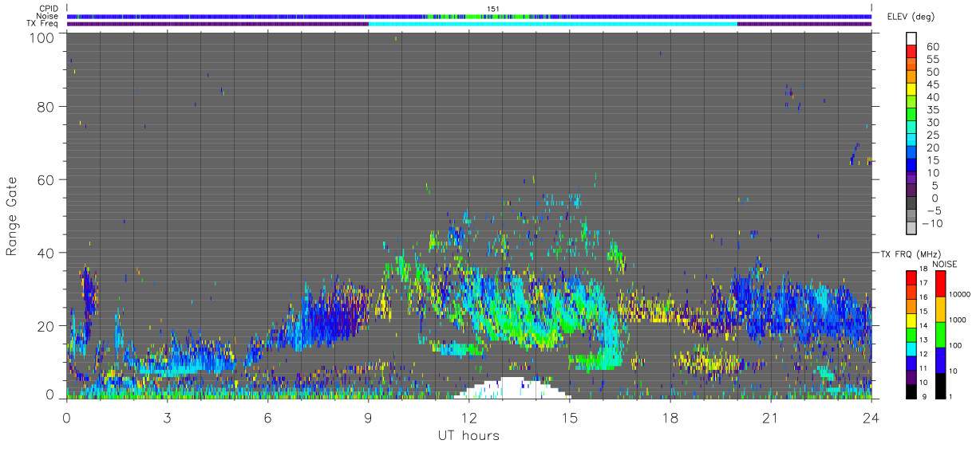
Task: Click cyan segment of top TX Freq strip
Action: click(552, 24)
